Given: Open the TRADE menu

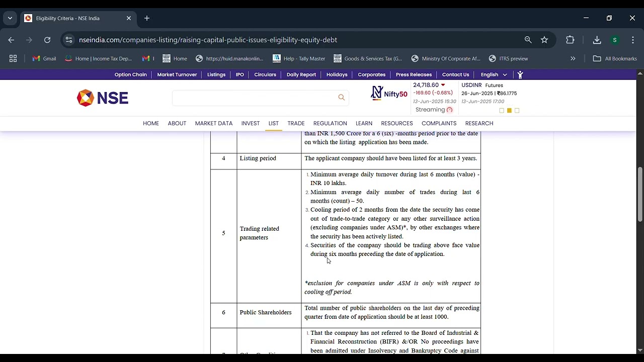Looking at the screenshot, I should (x=296, y=123).
